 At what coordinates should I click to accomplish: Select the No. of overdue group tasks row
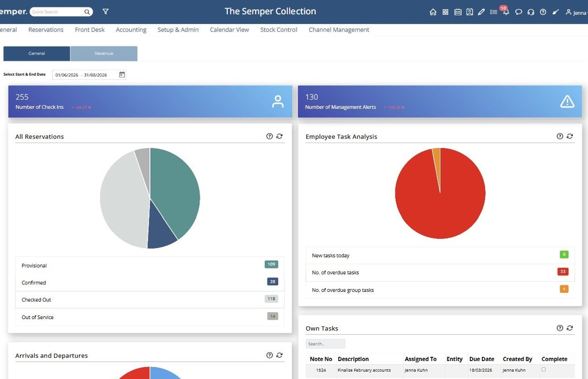(x=440, y=290)
